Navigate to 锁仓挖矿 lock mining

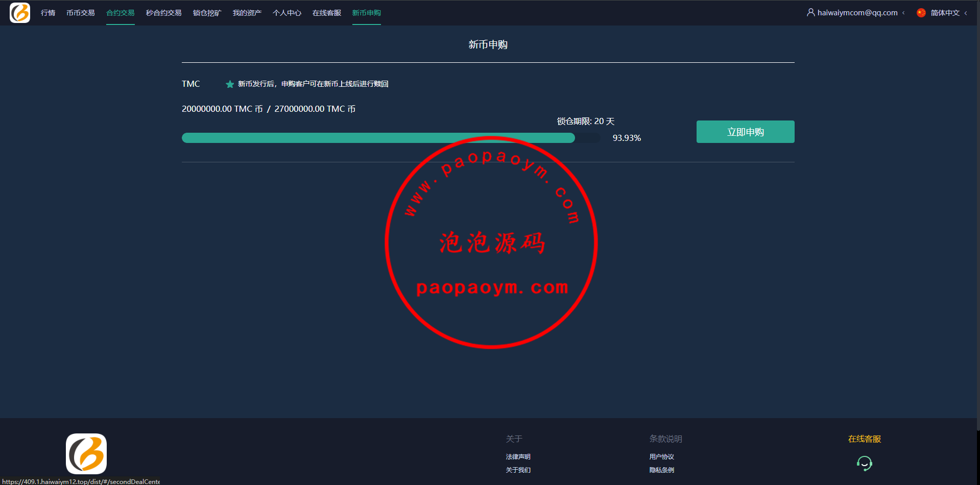click(x=207, y=13)
